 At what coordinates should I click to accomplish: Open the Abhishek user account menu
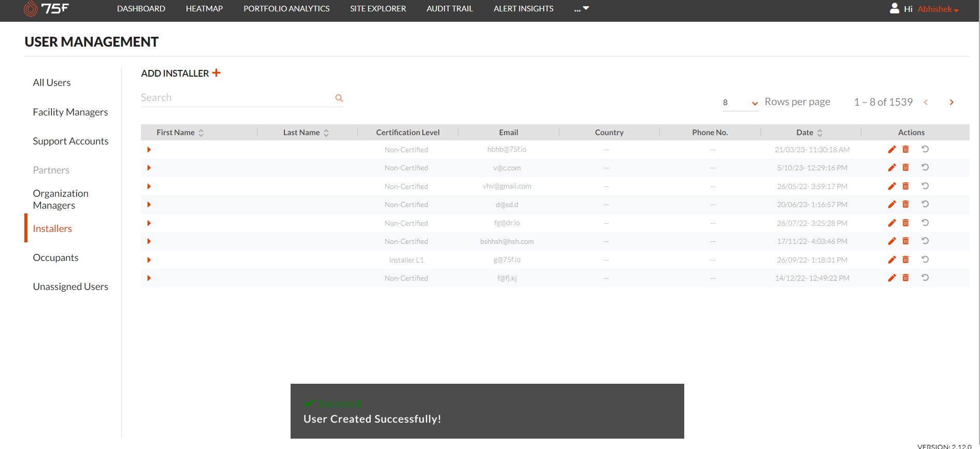click(938, 9)
